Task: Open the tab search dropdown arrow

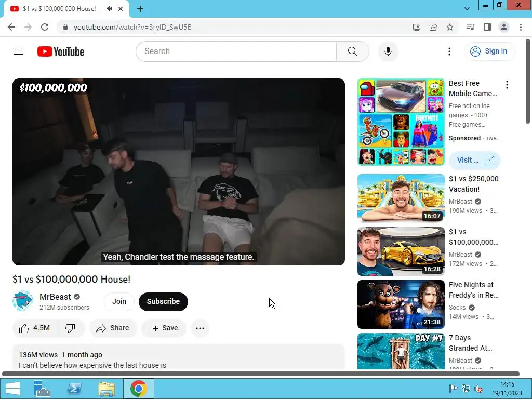Action: [x=467, y=9]
